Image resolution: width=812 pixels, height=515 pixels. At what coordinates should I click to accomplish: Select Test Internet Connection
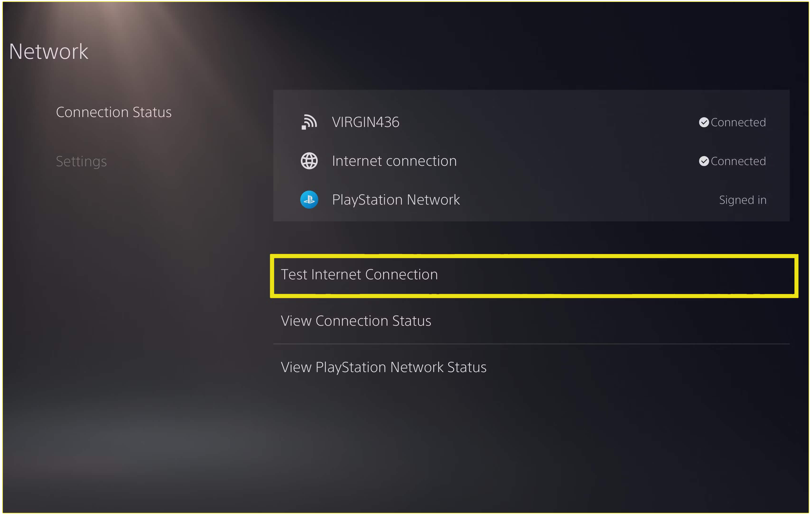coord(534,276)
